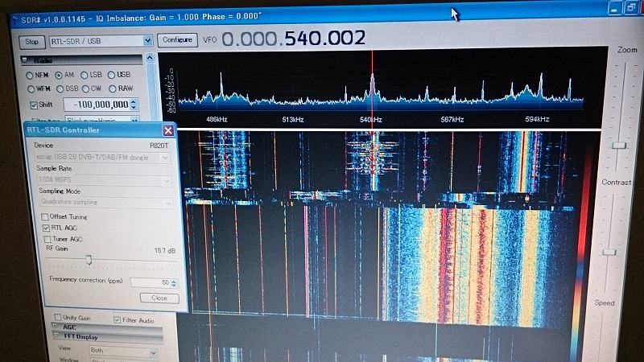The width and height of the screenshot is (644, 362).
Task: Click the Frequency correction ppm field
Action: tap(150, 283)
